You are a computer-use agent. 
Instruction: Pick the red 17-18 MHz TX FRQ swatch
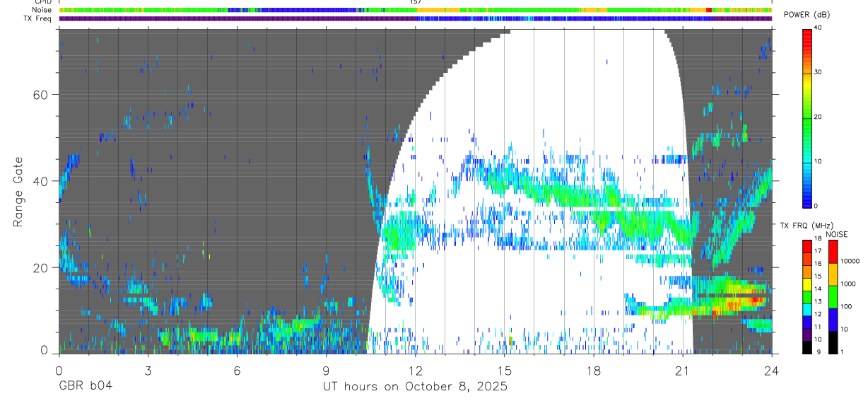807,245
